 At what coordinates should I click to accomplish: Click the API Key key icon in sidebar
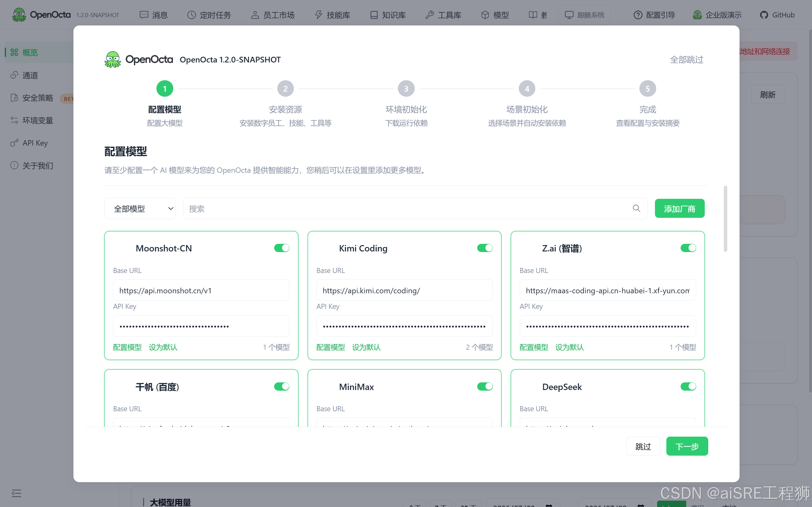click(x=14, y=143)
